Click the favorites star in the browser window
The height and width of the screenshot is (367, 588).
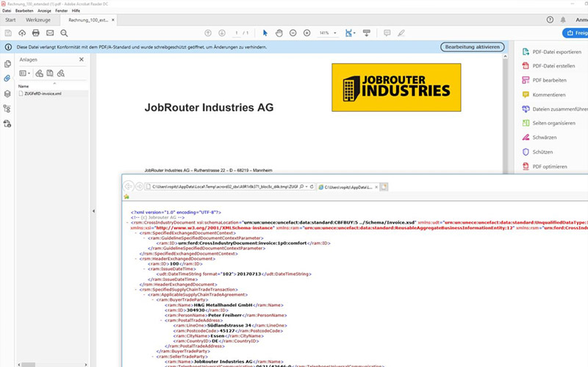pyautogui.click(x=126, y=196)
